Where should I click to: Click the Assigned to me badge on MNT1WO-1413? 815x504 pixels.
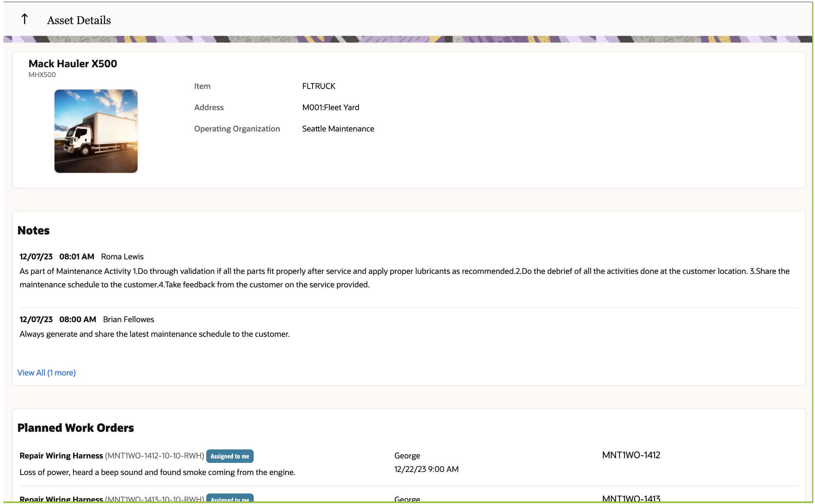point(230,499)
